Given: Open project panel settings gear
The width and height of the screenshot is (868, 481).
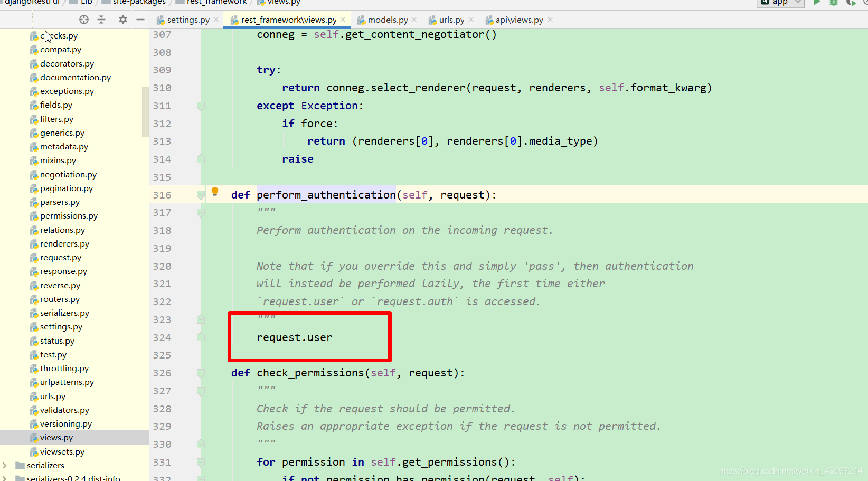Looking at the screenshot, I should [x=123, y=20].
